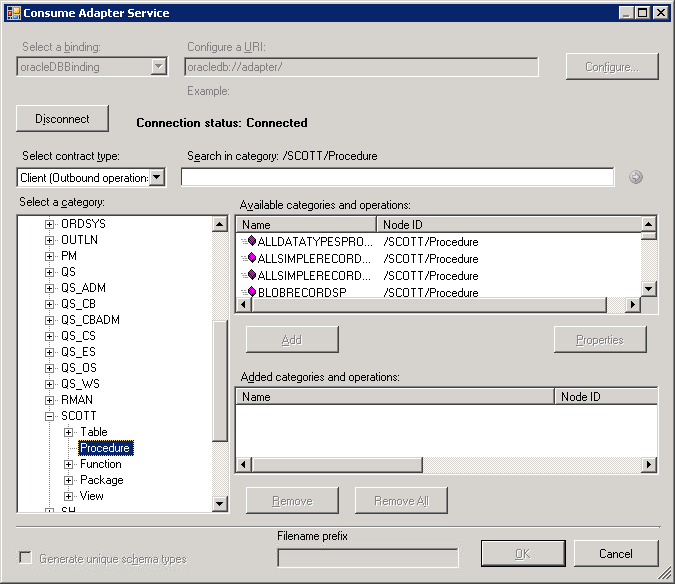Viewport: 675px width, 584px height.
Task: Click the Properties button
Action: 600,340
